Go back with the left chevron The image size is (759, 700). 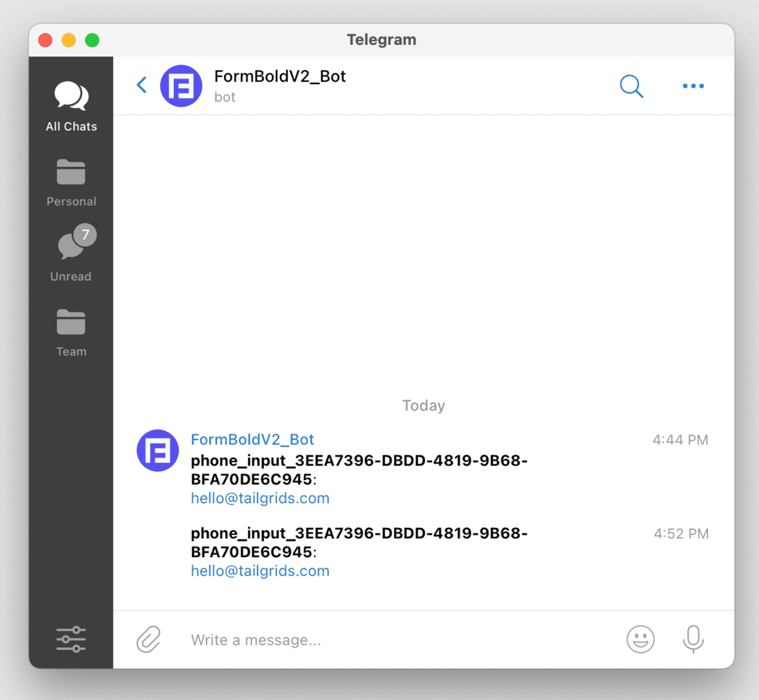point(141,85)
